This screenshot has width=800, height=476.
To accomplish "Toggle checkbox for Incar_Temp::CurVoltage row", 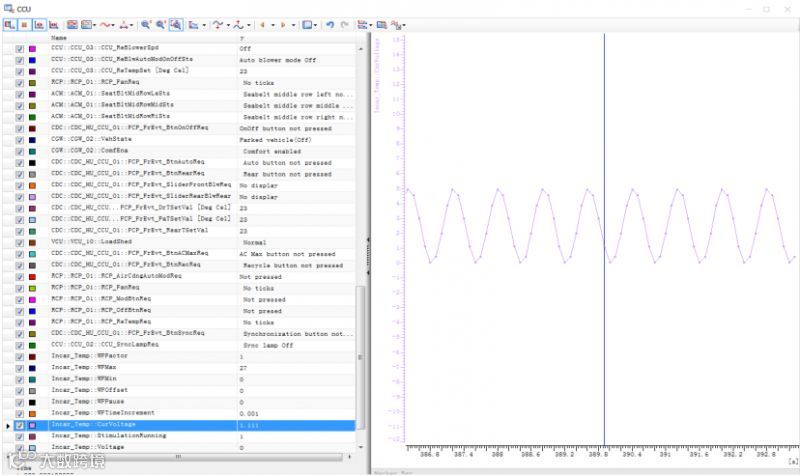I will tap(20, 425).
